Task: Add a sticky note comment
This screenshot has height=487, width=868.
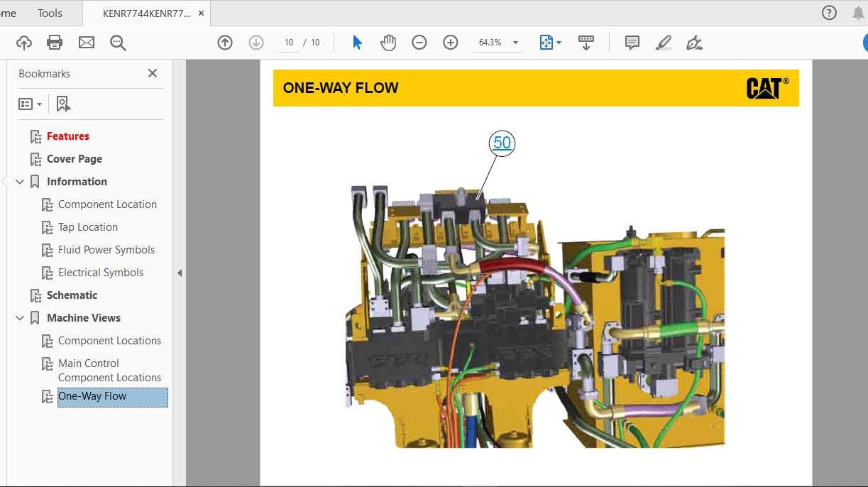Action: (x=631, y=42)
